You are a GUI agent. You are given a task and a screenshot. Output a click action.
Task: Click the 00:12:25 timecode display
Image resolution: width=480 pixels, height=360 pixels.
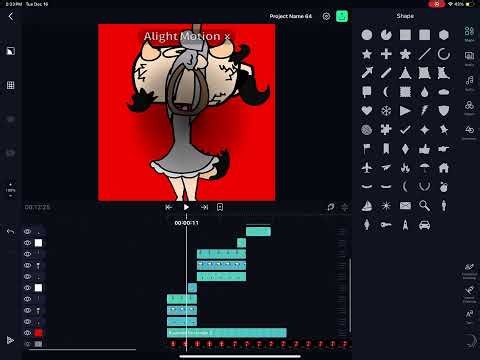(37, 207)
